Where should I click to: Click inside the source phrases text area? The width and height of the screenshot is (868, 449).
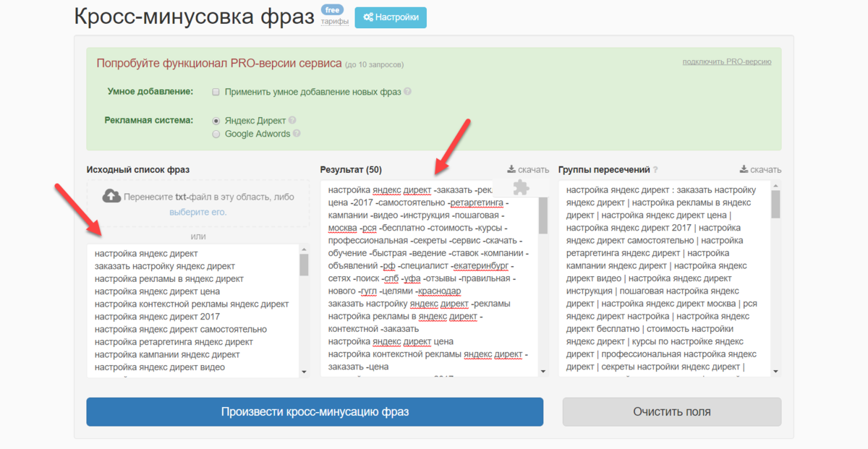(192, 311)
